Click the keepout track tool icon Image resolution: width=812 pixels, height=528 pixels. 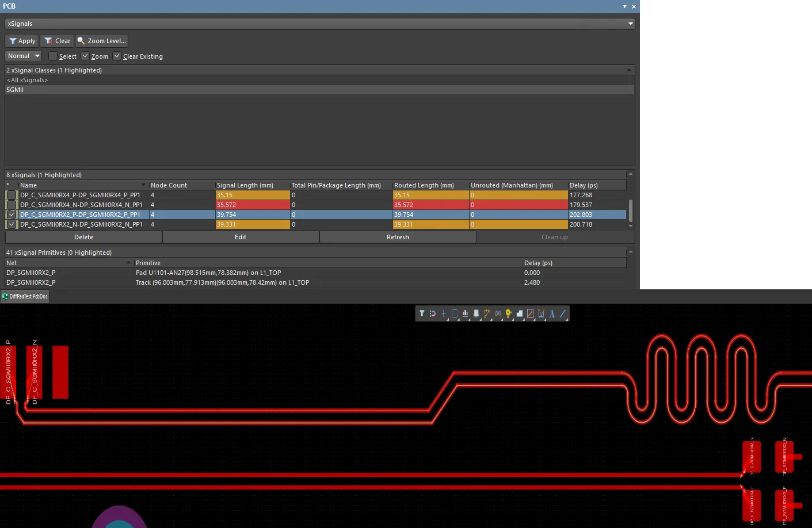pyautogui.click(x=531, y=313)
